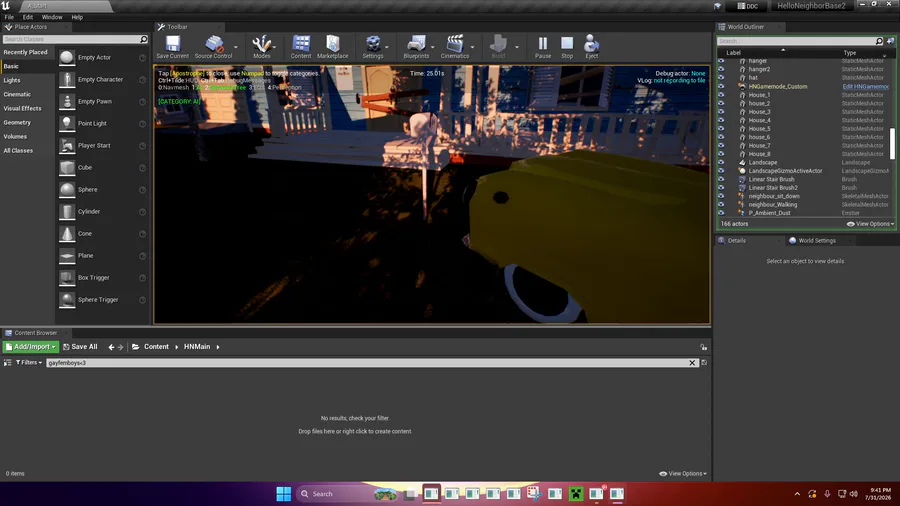Stop the play session
Viewport: 900px width, 506px height.
567,44
